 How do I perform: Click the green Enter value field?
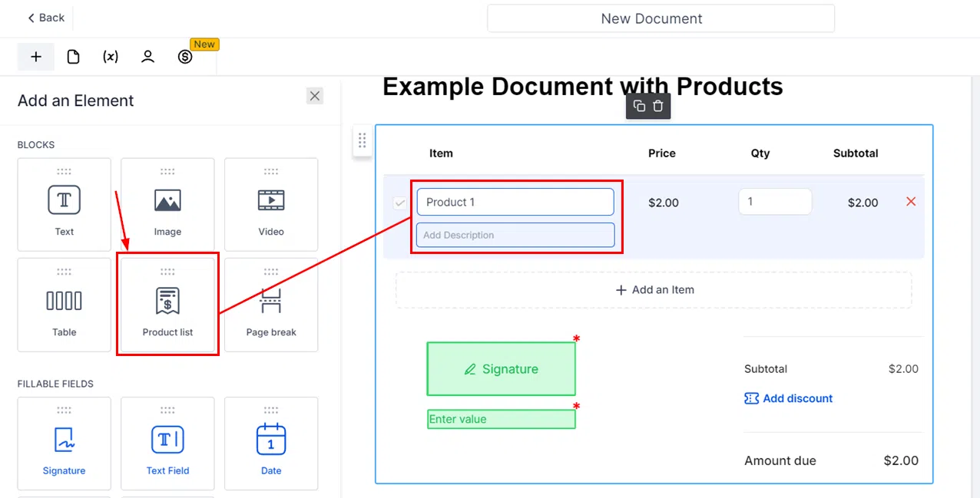[x=501, y=419]
